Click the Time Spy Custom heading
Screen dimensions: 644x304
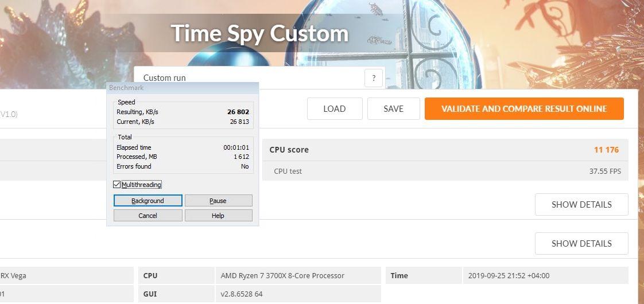click(259, 33)
